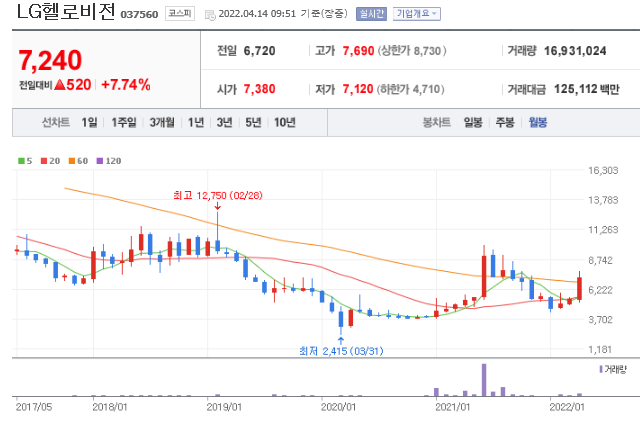Click the 거래량 value 16,931,024
The image size is (640, 427).
(x=575, y=51)
